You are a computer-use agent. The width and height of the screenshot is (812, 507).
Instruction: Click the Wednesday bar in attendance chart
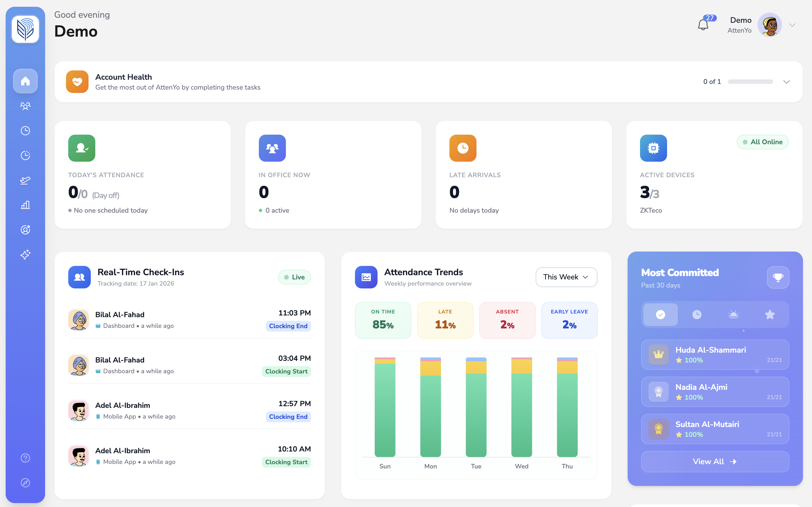point(521,407)
